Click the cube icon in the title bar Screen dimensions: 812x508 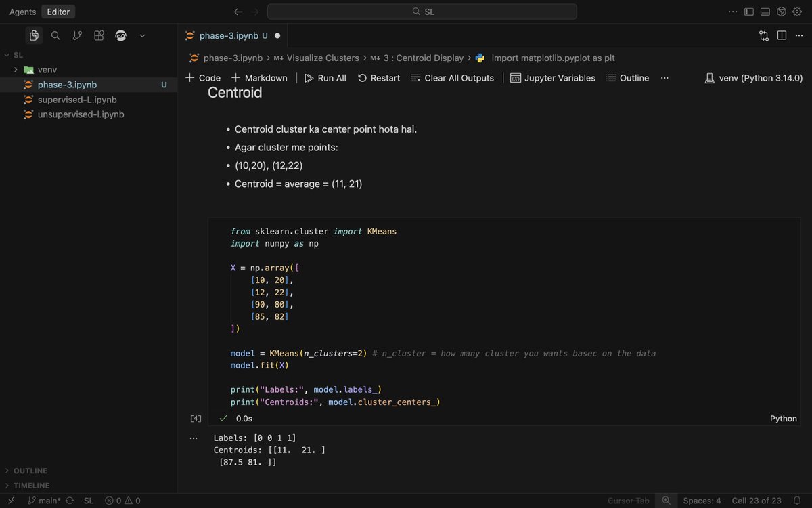pyautogui.click(x=781, y=12)
